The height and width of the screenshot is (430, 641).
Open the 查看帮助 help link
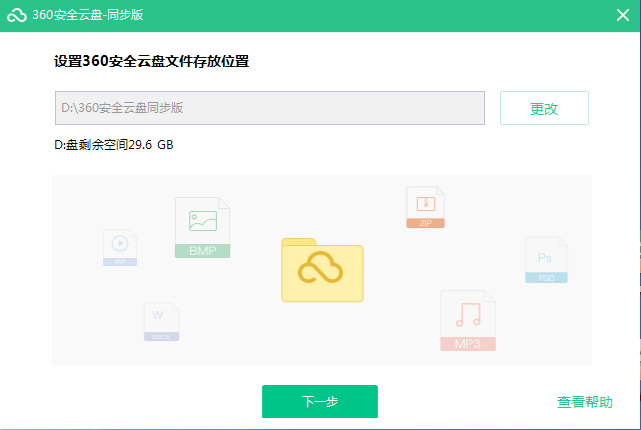(585, 402)
